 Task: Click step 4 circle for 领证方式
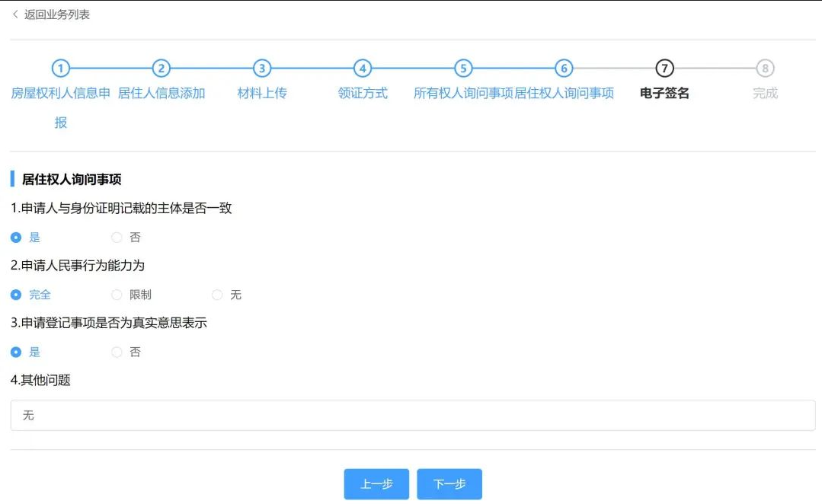tap(363, 69)
